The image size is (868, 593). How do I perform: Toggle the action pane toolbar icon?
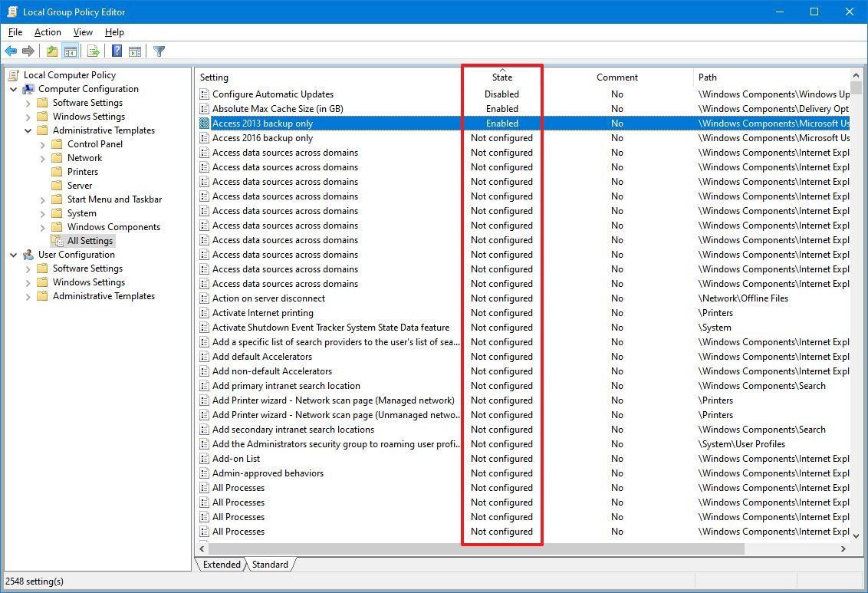(x=135, y=51)
